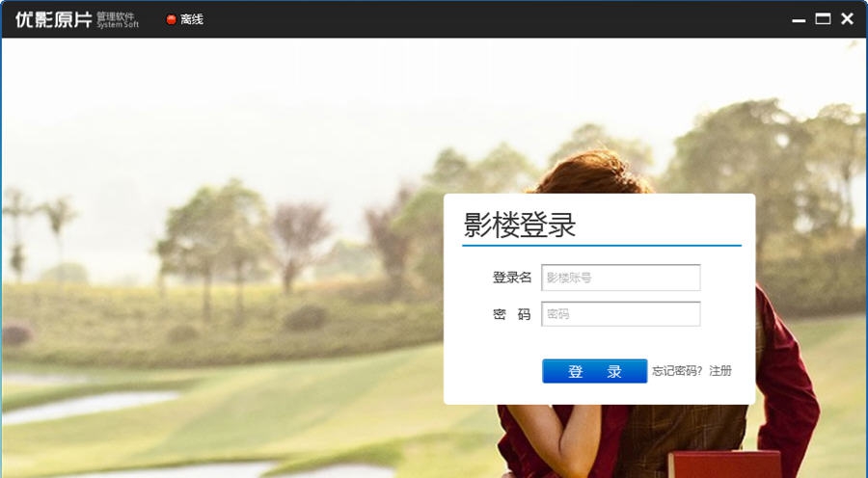868x478 pixels.
Task: Close the 优影原片 window
Action: (847, 19)
